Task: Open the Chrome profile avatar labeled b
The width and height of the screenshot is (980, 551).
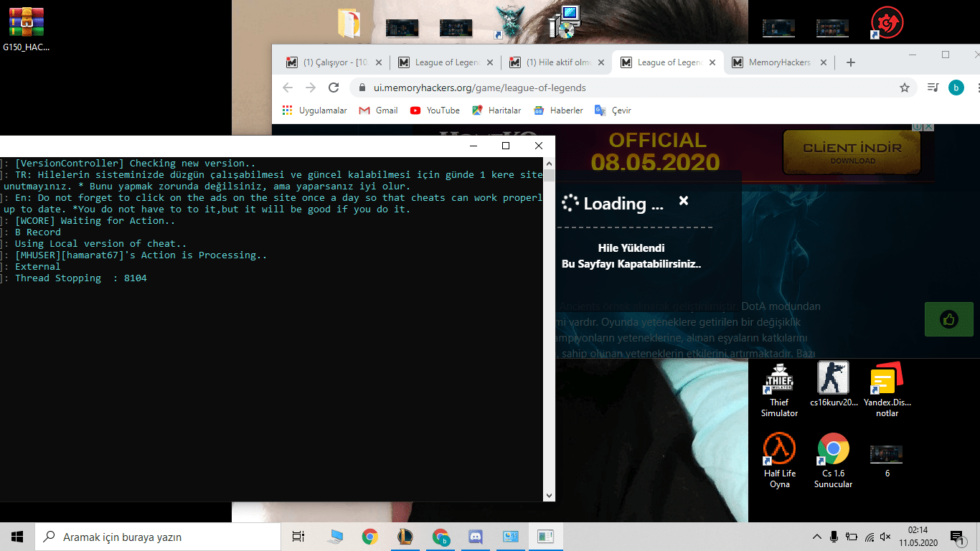Action: [x=956, y=88]
